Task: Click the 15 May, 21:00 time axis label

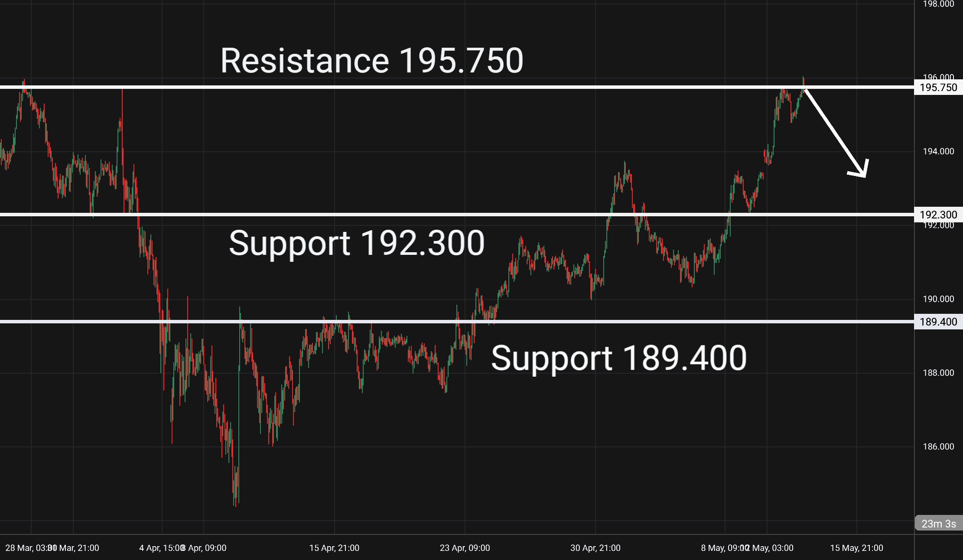Action: click(x=856, y=548)
